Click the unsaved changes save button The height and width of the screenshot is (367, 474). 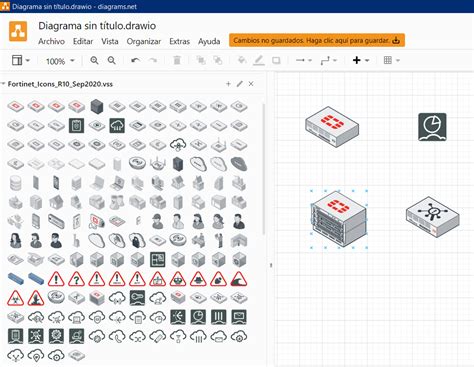317,40
